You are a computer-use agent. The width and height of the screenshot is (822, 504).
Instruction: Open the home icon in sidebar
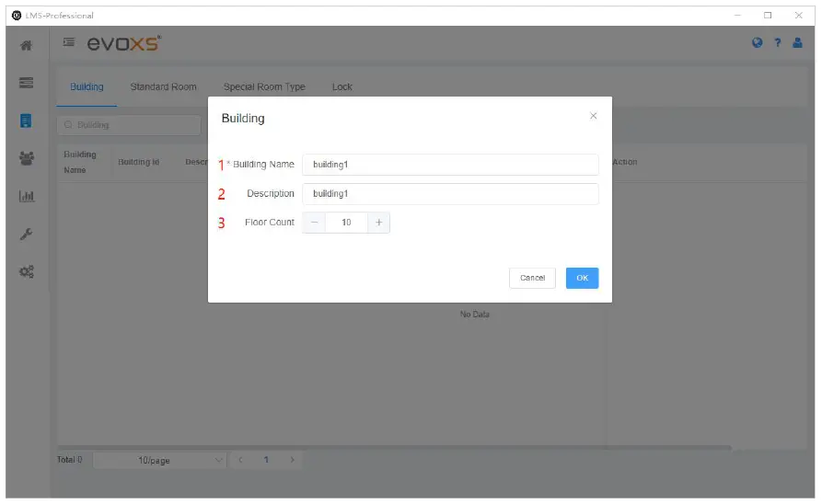[26, 46]
